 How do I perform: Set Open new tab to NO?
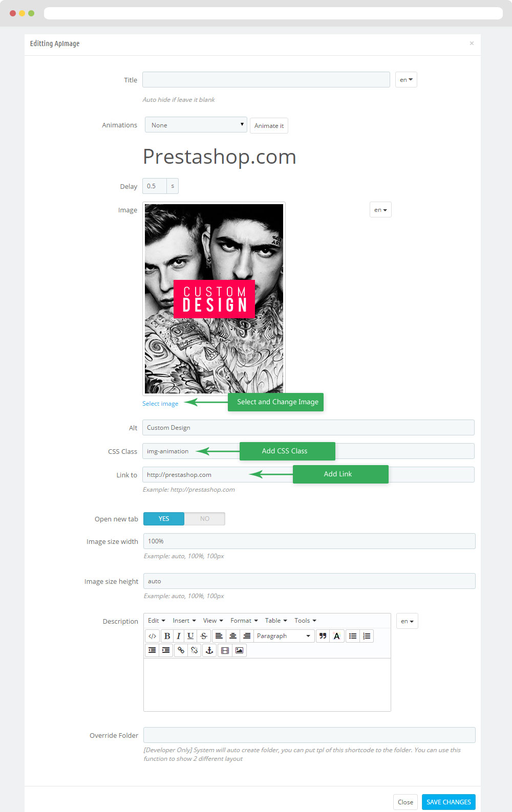pos(205,519)
